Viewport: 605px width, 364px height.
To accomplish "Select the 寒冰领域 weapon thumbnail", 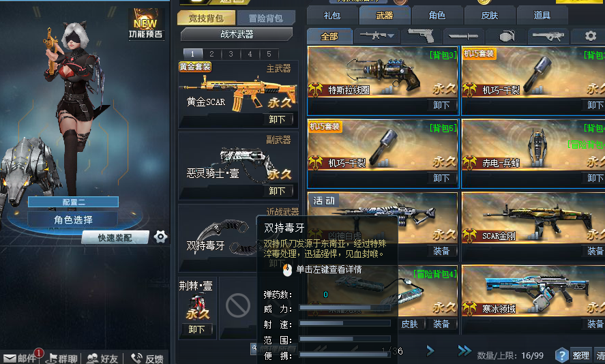I will coord(533,291).
